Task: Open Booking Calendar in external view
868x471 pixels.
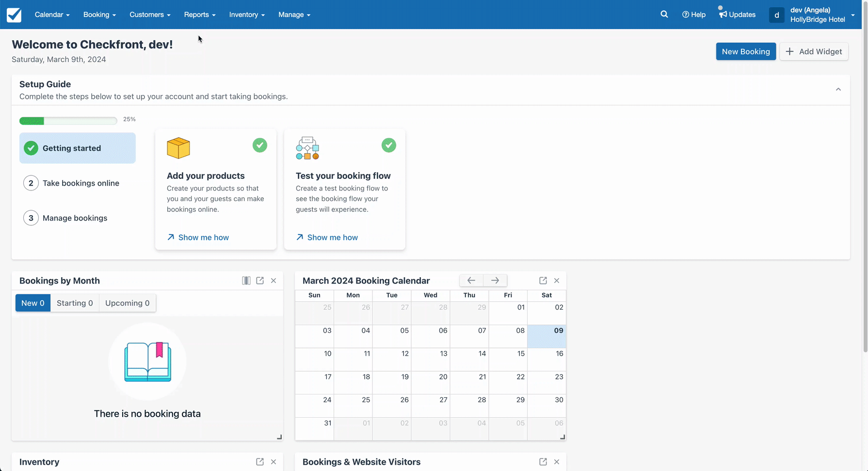Action: [543, 281]
